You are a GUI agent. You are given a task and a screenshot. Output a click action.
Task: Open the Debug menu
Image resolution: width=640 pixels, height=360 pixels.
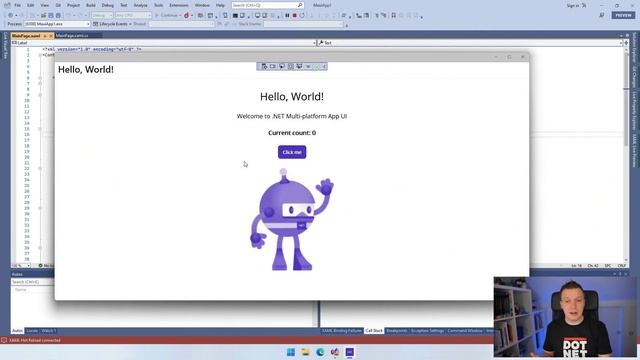pos(108,5)
